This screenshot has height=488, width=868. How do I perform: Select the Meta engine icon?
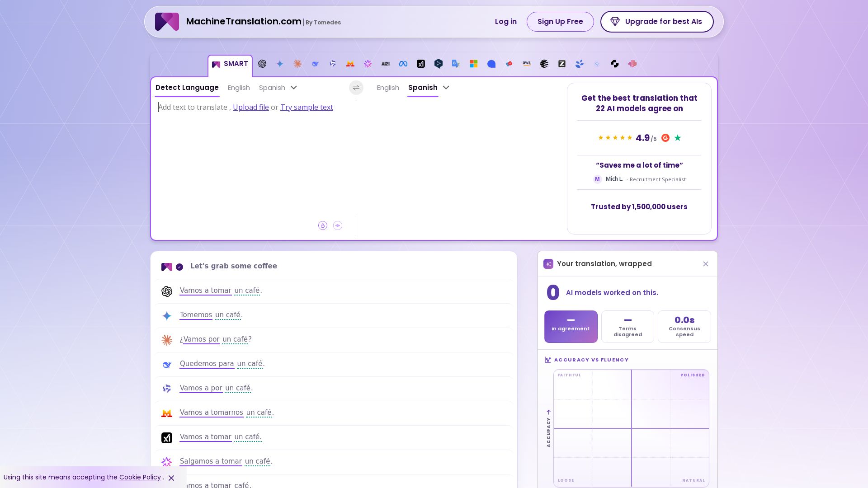tap(403, 64)
